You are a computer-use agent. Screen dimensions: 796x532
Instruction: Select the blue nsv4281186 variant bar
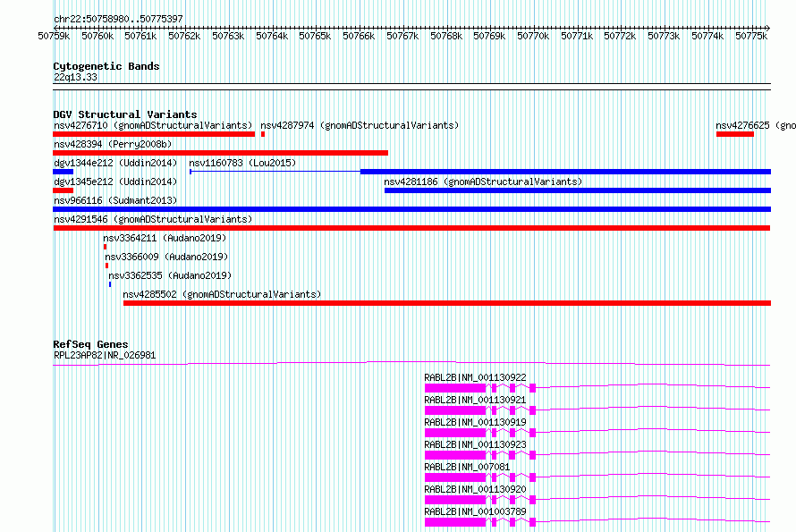point(578,190)
